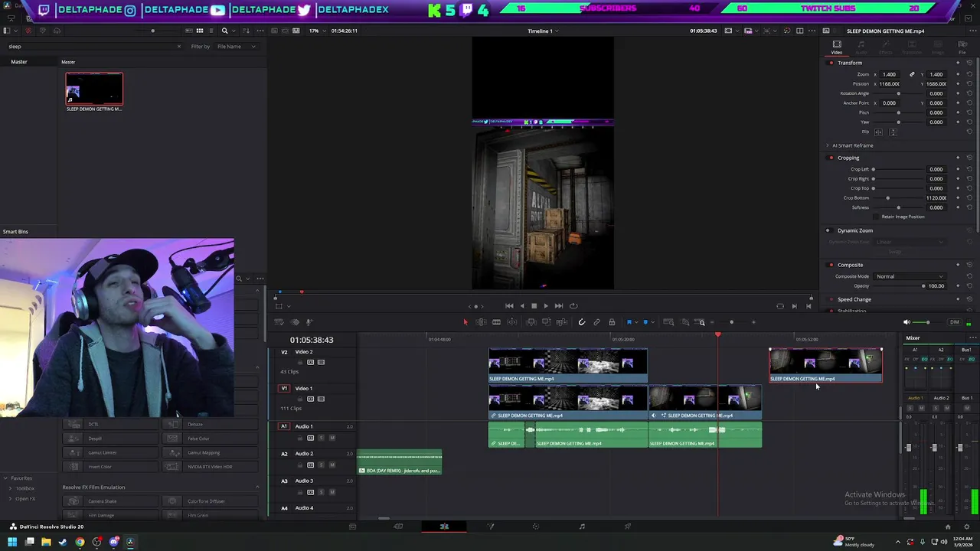Switch to the File inspector tab
This screenshot has width=980, height=551.
[962, 47]
